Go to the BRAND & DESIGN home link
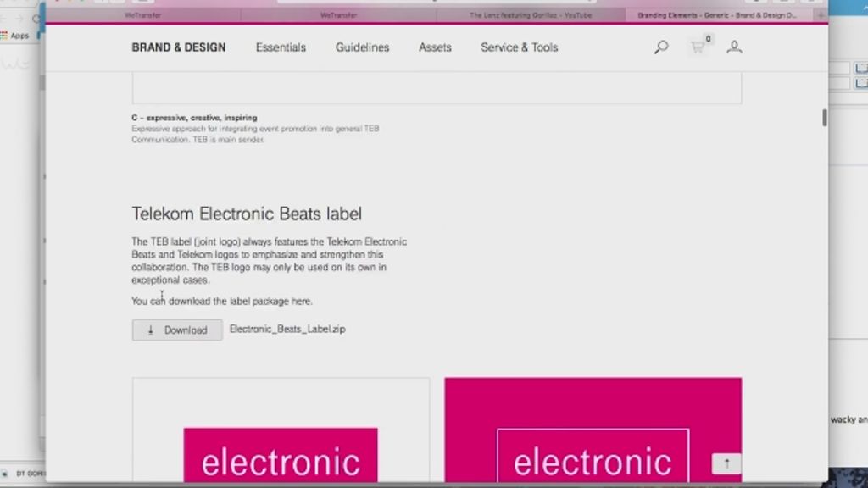Image resolution: width=868 pixels, height=488 pixels. [x=179, y=47]
